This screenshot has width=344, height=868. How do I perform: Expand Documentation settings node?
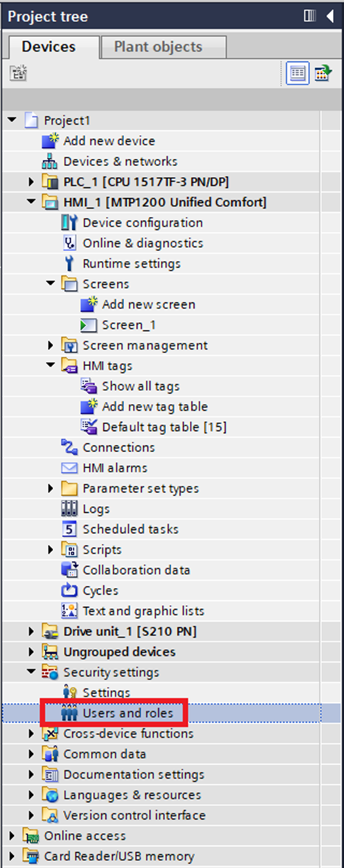click(x=32, y=774)
